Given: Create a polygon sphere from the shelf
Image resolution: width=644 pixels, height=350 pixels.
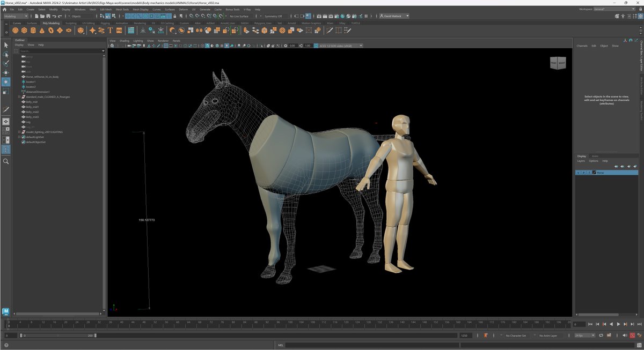Looking at the screenshot, I should click(x=16, y=31).
